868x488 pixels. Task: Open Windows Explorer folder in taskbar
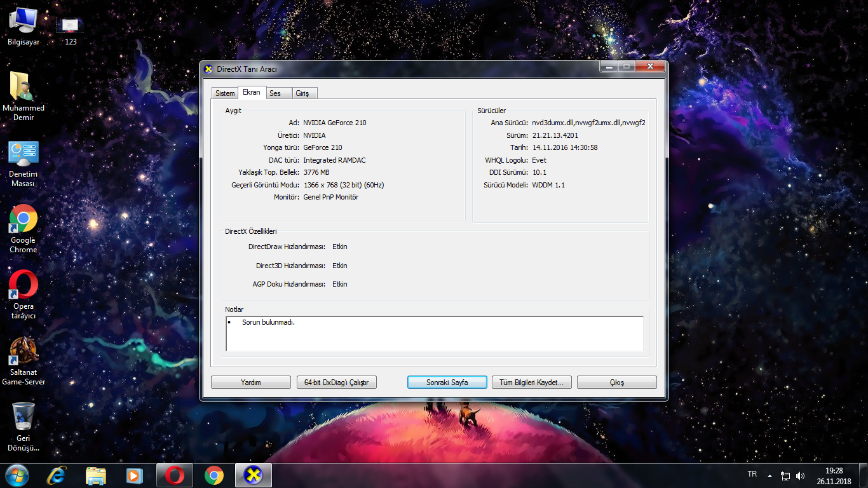95,475
